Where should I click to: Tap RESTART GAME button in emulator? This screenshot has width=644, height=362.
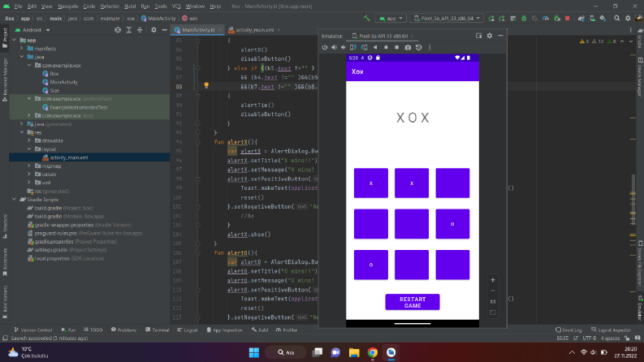(413, 302)
